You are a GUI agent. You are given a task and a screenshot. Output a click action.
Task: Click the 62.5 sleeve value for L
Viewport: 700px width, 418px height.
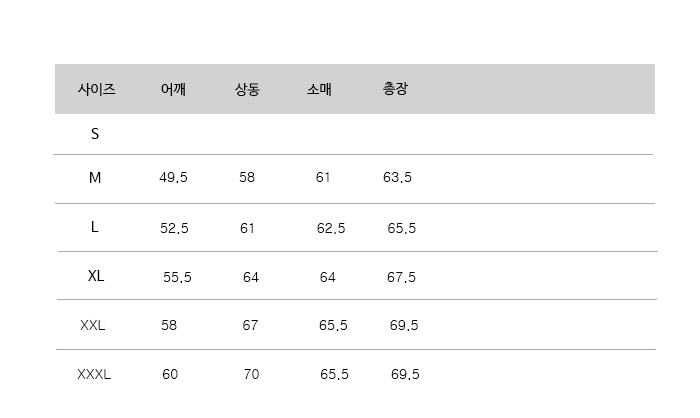[331, 228]
